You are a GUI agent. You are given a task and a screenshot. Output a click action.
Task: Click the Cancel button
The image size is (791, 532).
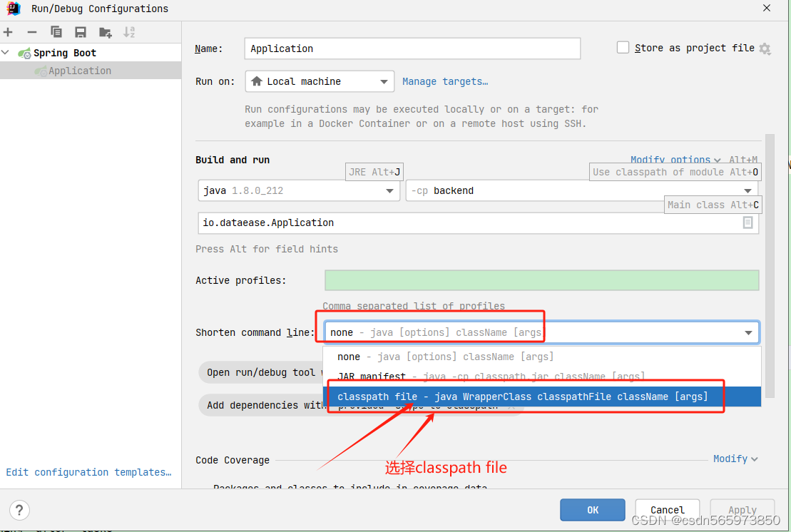click(x=668, y=510)
